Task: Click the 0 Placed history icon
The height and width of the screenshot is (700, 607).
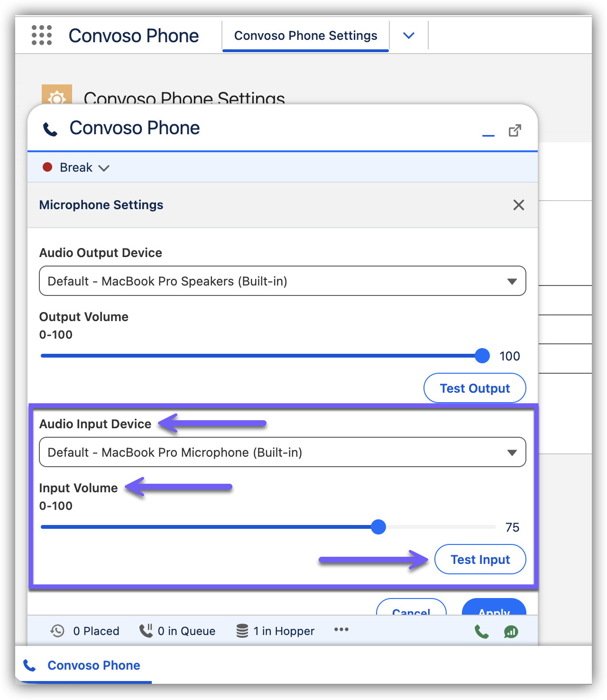Action: [x=57, y=631]
